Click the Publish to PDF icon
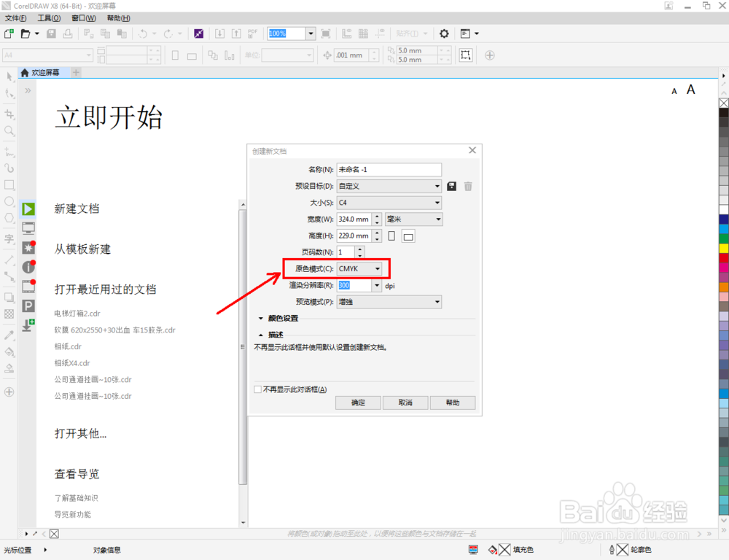The height and width of the screenshot is (560, 729). click(x=252, y=34)
